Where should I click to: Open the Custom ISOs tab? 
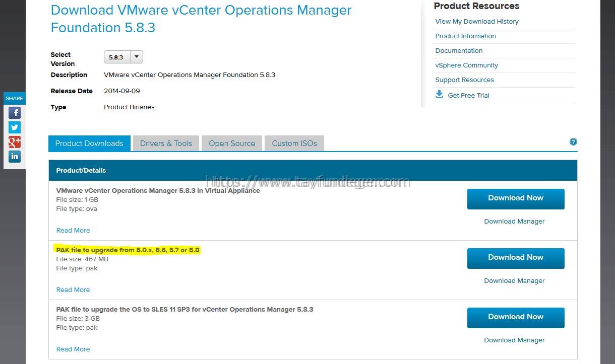coord(294,143)
